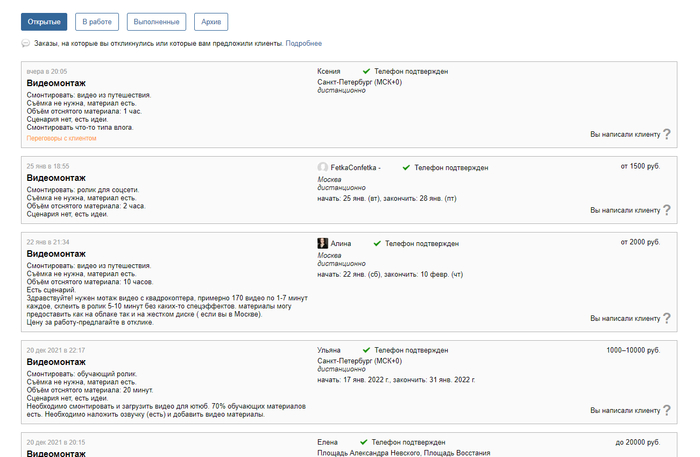Click «Вы написали клиенту» in the Алина order
This screenshot has width=700, height=457.
(x=624, y=319)
